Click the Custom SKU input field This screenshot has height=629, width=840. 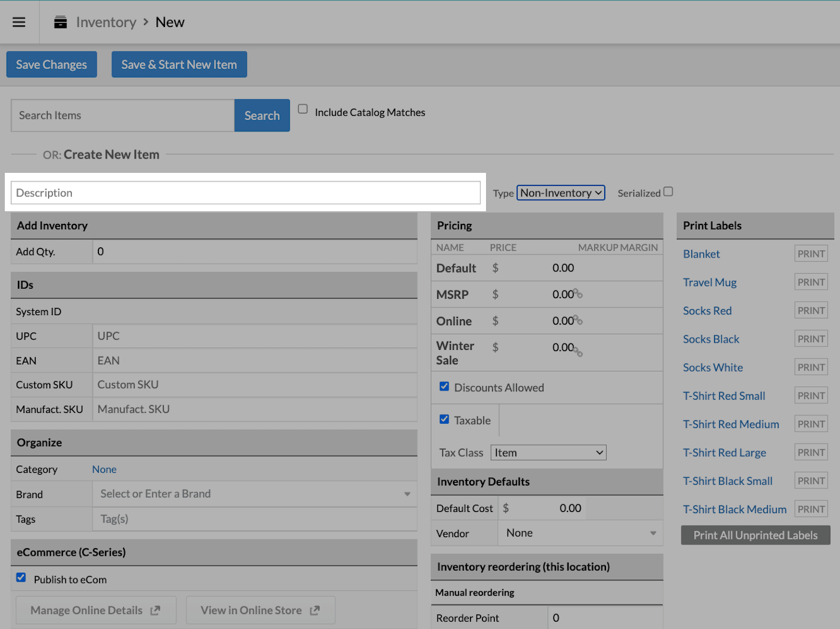pyautogui.click(x=255, y=385)
